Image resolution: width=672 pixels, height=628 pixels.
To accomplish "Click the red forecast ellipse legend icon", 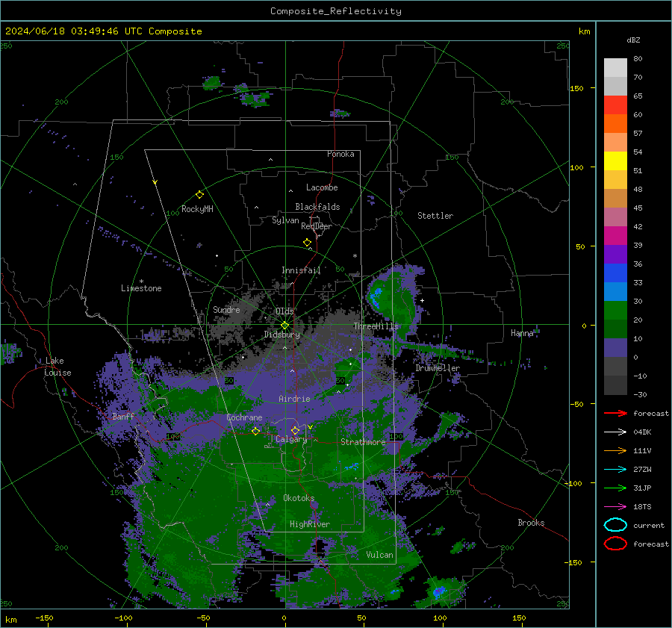I will coord(615,544).
